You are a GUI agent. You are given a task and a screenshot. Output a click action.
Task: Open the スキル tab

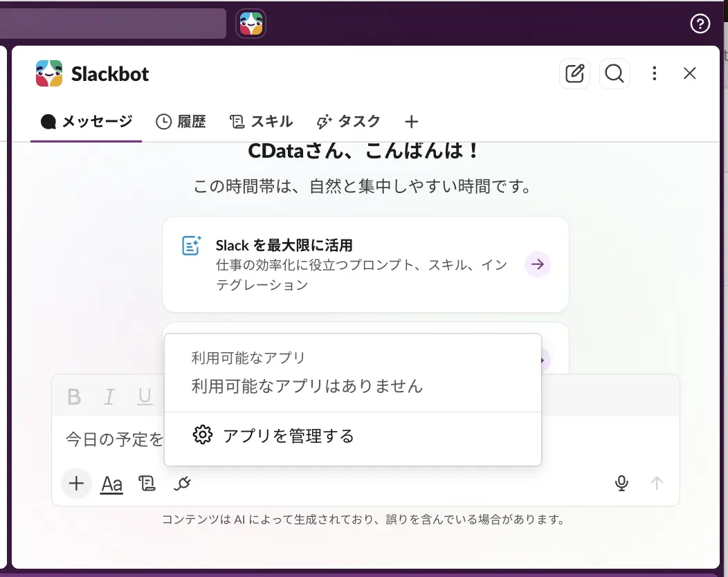[262, 122]
